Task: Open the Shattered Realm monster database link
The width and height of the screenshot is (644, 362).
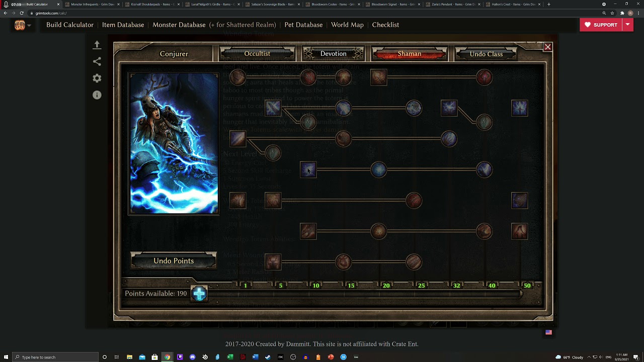Action: (x=243, y=25)
